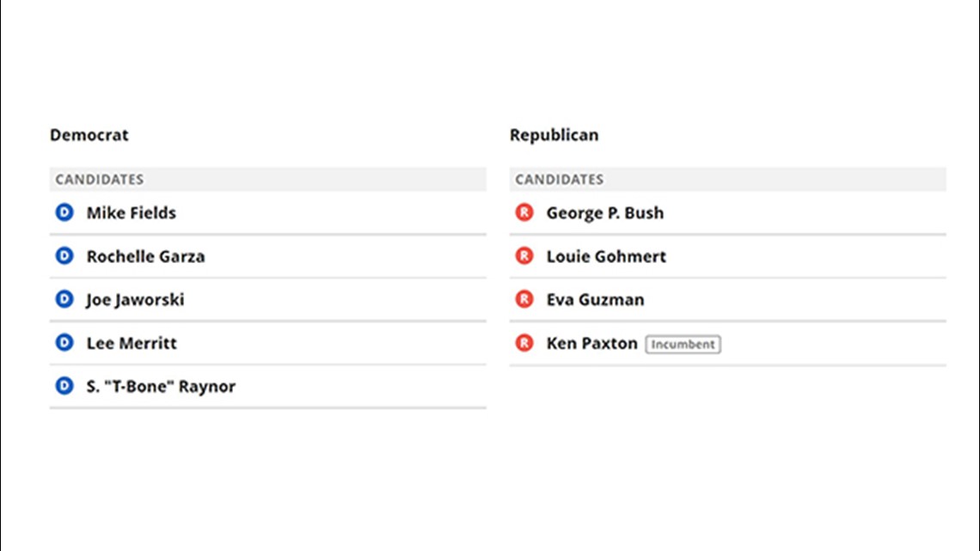Open Lee Merritt's candidate entry
The width and height of the screenshot is (980, 551).
click(x=132, y=343)
